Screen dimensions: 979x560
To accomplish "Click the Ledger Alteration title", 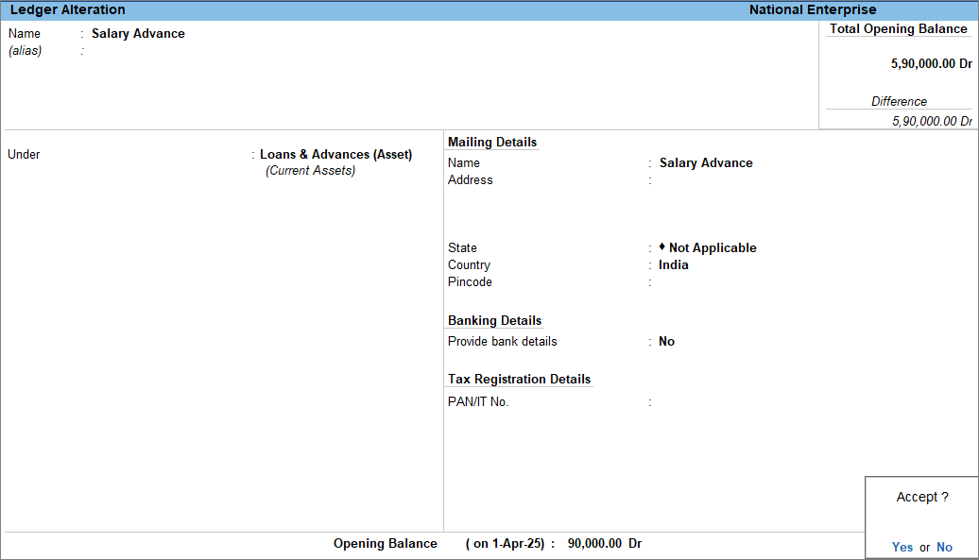I will coord(67,10).
